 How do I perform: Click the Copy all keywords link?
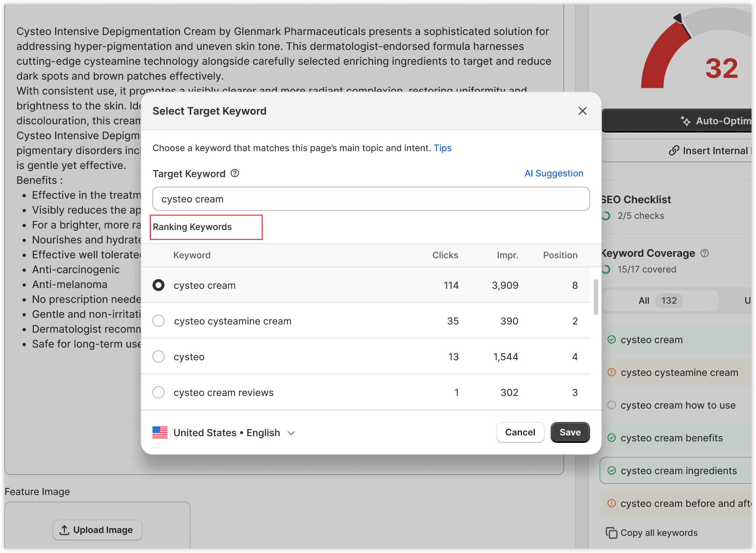coord(659,533)
